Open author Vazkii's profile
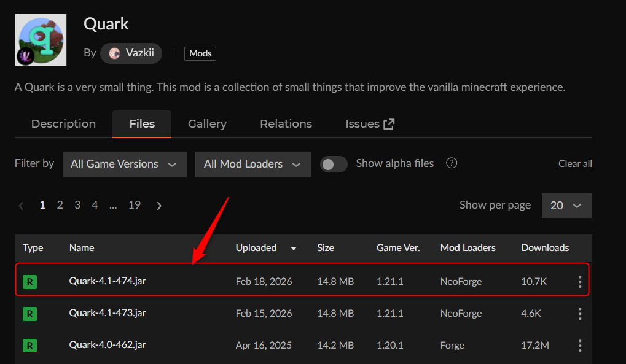Image resolution: width=626 pixels, height=364 pixels. (x=131, y=53)
